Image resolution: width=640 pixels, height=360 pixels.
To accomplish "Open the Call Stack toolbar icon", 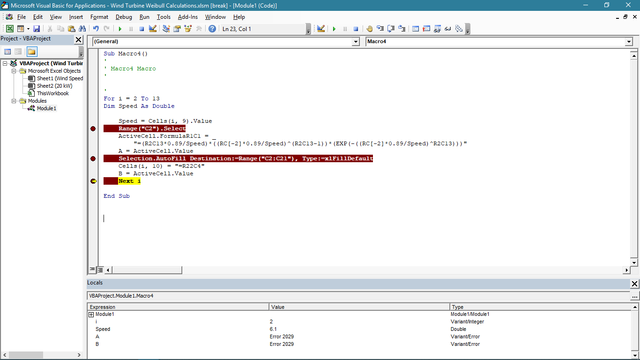I will click(x=459, y=29).
